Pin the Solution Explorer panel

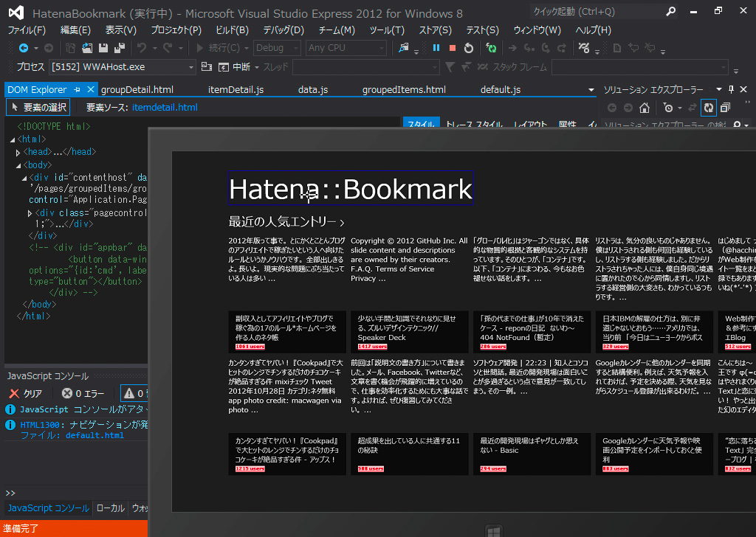coord(731,89)
